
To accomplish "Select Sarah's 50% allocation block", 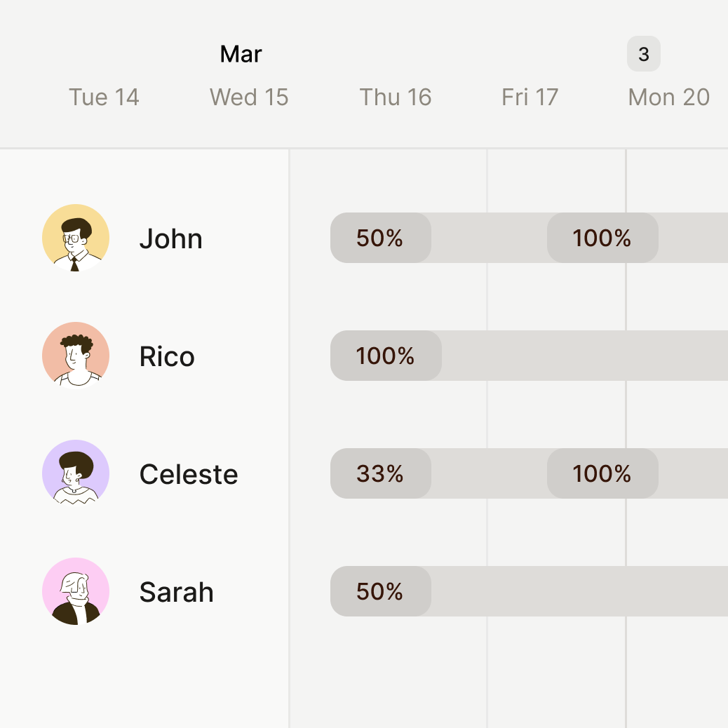I will click(x=380, y=591).
